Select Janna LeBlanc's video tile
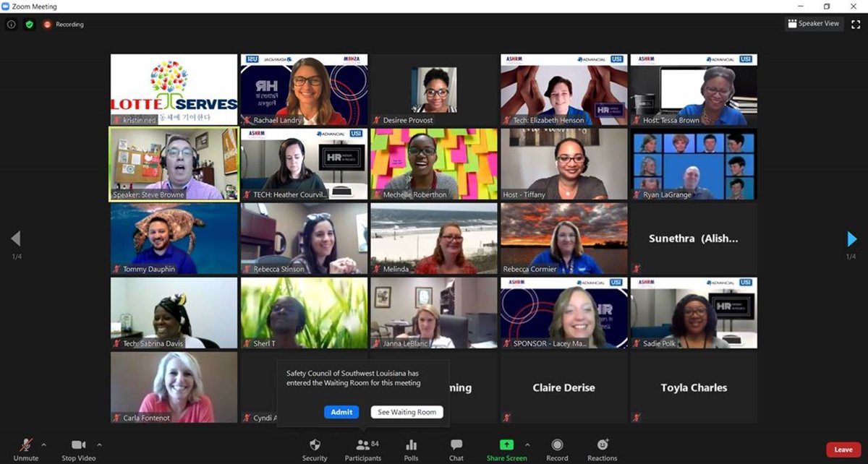Viewport: 868px width, 464px height. (x=434, y=313)
